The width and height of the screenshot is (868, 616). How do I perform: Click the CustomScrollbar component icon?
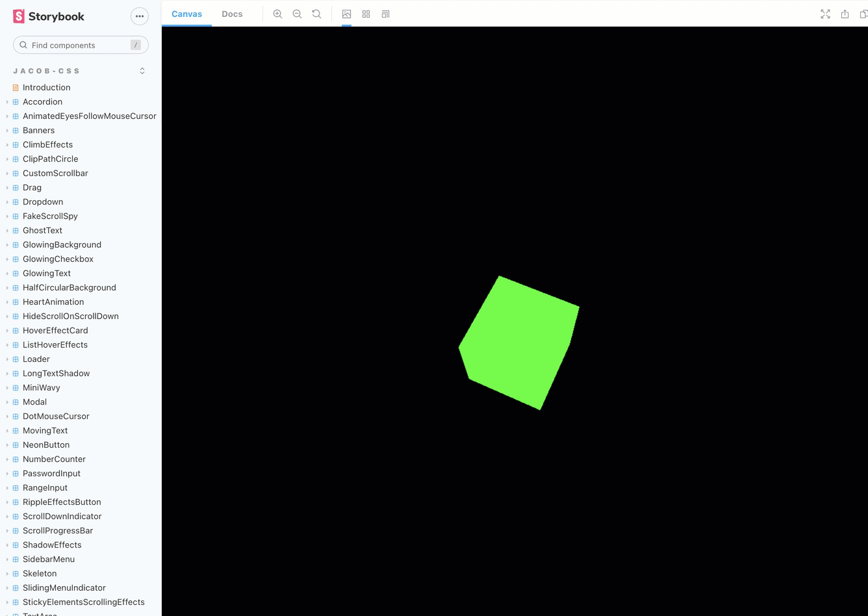coord(16,173)
